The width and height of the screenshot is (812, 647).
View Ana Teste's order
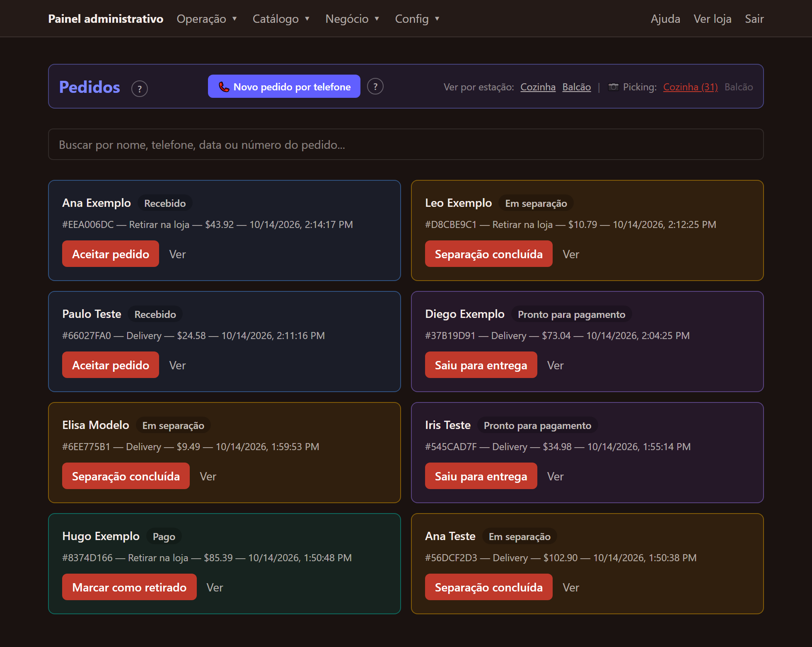tap(571, 587)
